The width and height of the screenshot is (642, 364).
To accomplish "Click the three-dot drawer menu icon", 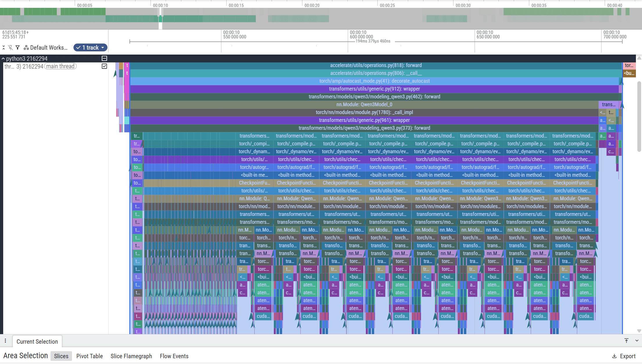I will [x=6, y=341].
